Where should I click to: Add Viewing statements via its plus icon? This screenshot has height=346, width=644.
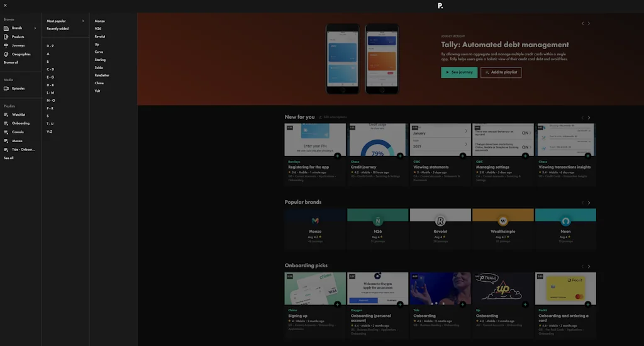(462, 156)
